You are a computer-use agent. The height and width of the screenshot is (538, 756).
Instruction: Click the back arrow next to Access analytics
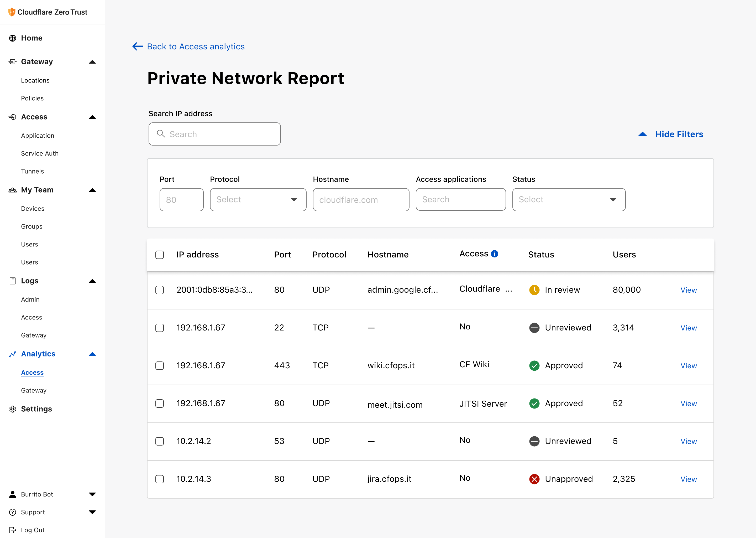(x=137, y=46)
